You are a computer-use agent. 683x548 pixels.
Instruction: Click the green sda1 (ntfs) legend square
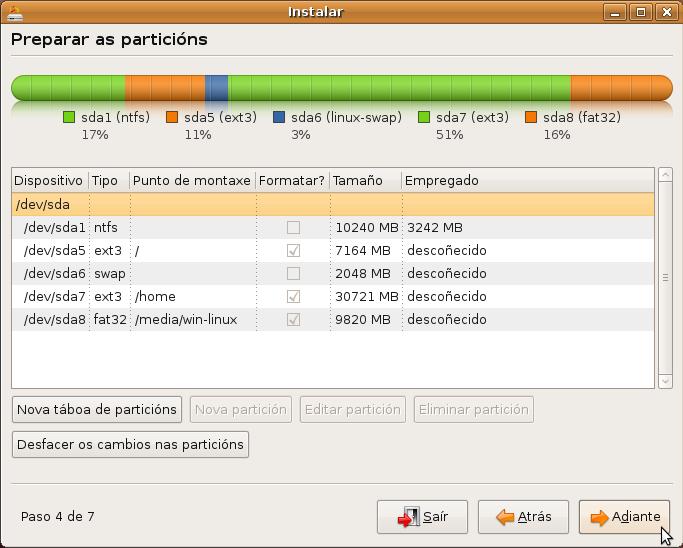point(69,117)
